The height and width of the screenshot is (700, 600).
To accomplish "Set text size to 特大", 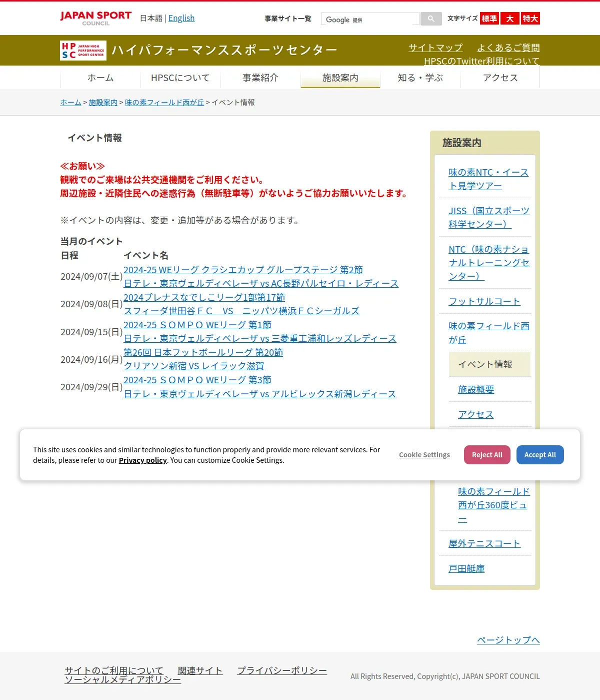I will [530, 19].
